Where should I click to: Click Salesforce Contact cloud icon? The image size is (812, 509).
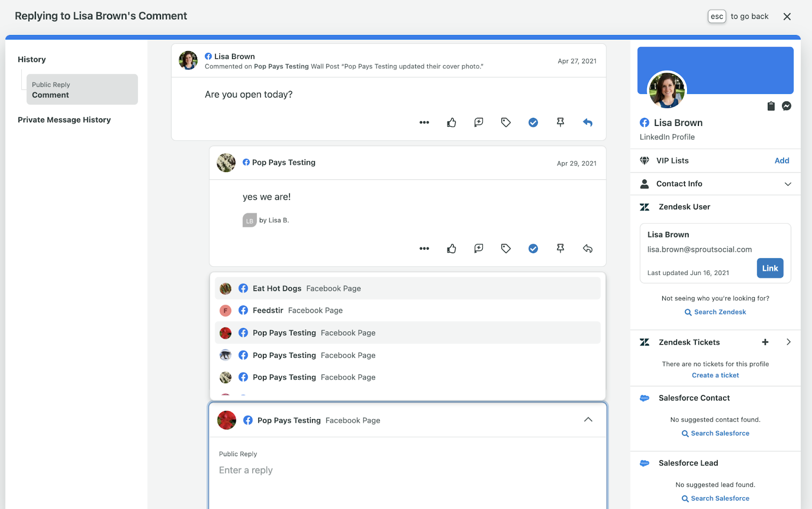[x=645, y=398]
